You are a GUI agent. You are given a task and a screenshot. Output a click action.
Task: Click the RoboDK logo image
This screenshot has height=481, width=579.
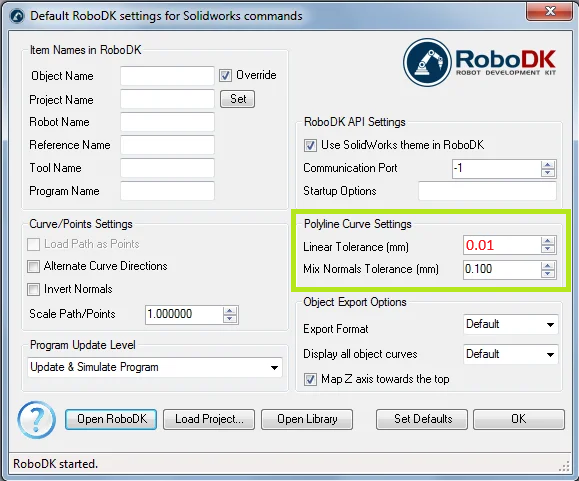tap(479, 62)
